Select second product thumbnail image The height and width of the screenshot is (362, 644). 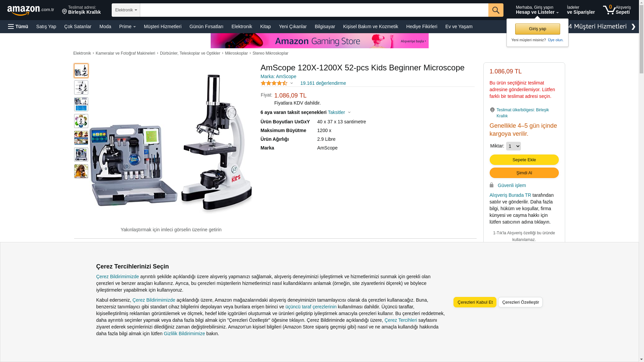pos(81,87)
